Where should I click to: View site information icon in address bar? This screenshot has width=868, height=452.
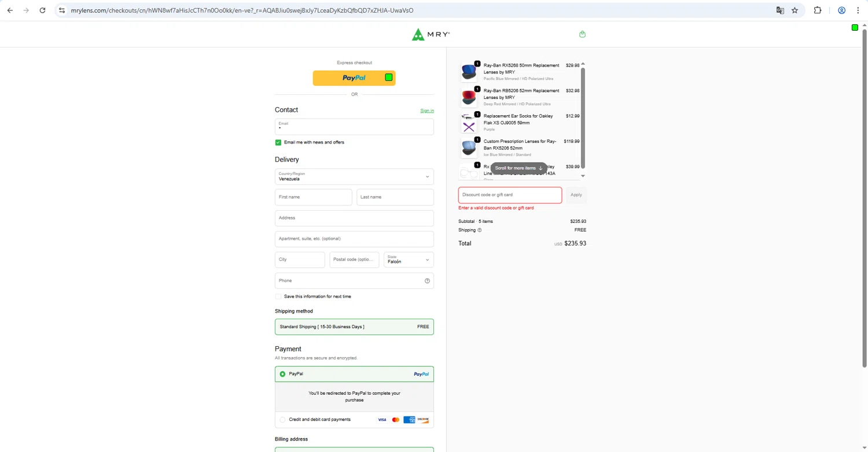62,10
